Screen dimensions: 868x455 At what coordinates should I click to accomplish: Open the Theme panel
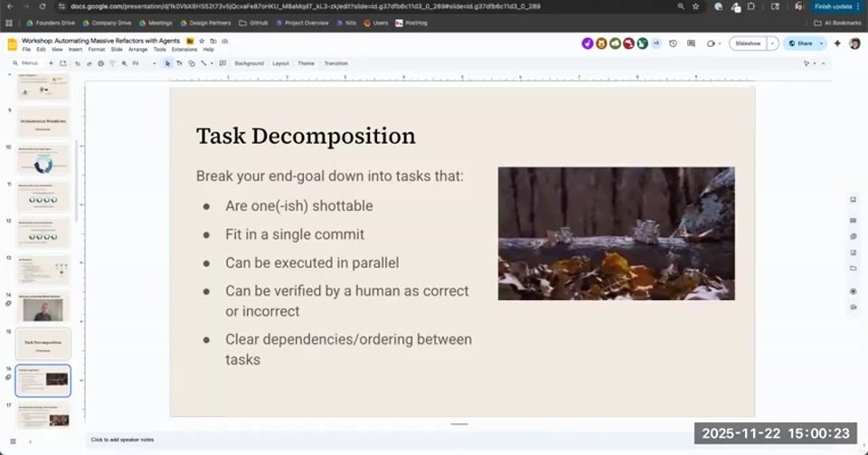[x=307, y=63]
